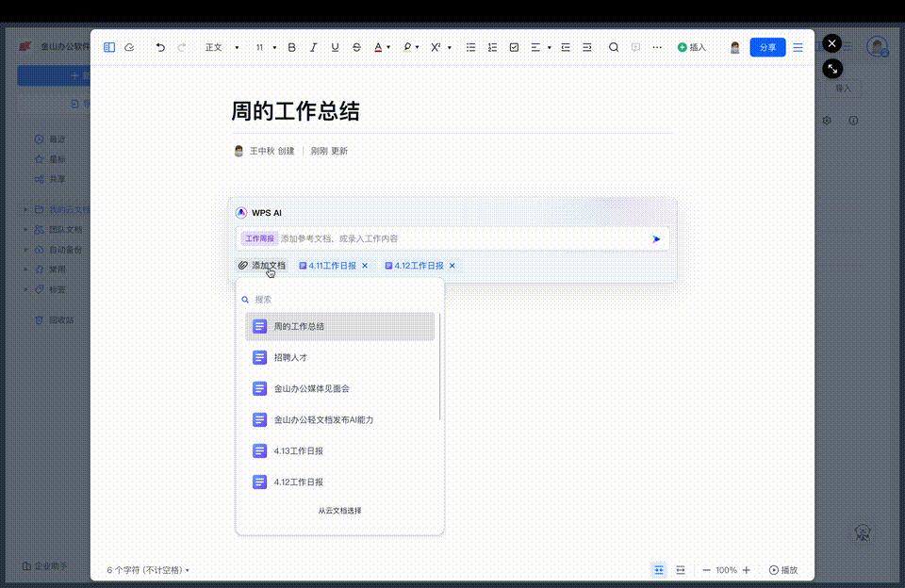
Task: Toggle underline formatting
Action: click(x=335, y=47)
